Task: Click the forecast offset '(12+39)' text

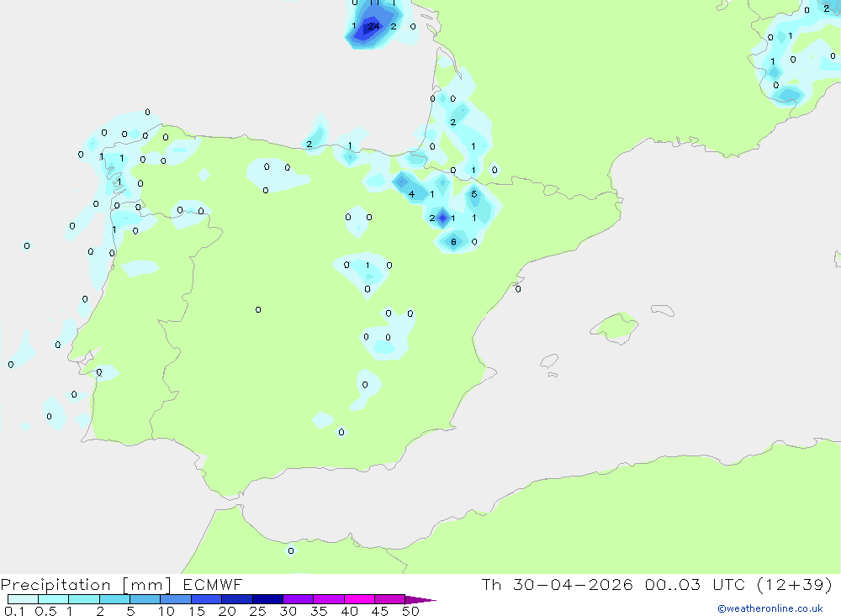Action: click(795, 584)
